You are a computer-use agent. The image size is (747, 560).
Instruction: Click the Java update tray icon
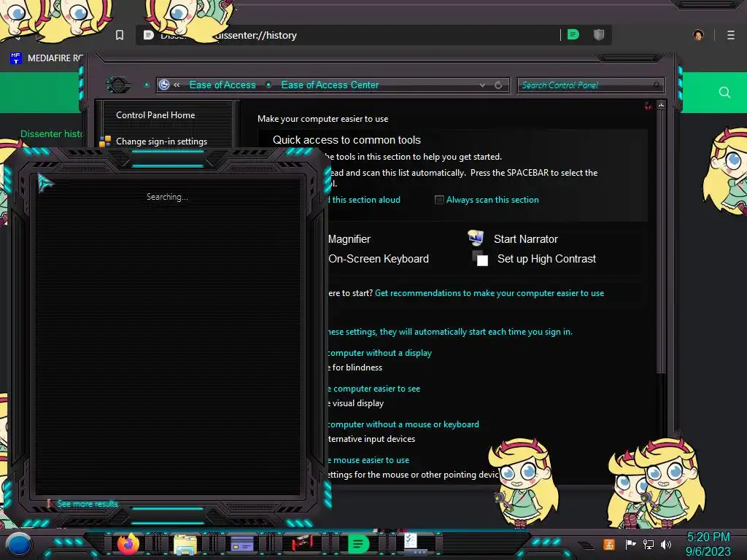coord(609,544)
